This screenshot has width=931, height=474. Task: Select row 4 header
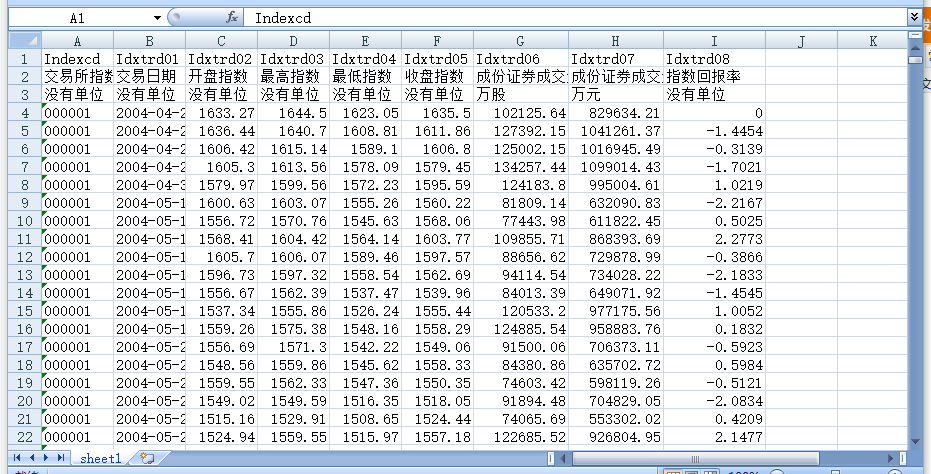coord(25,113)
